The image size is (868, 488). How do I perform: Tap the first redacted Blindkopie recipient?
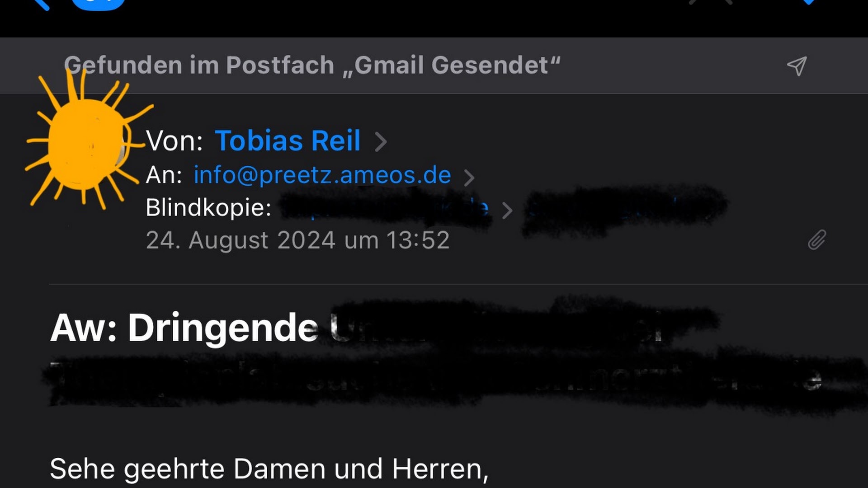384,208
